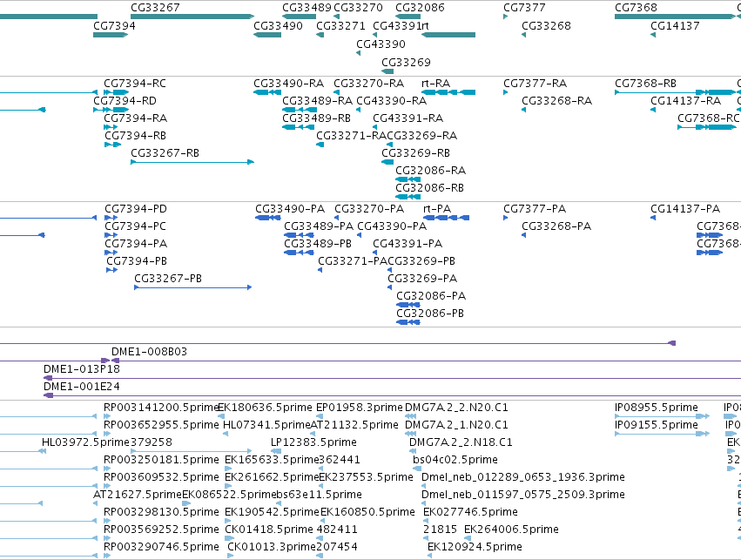741x560 pixels.
Task: Select the CG33271 gene label
Action: pos(340,26)
